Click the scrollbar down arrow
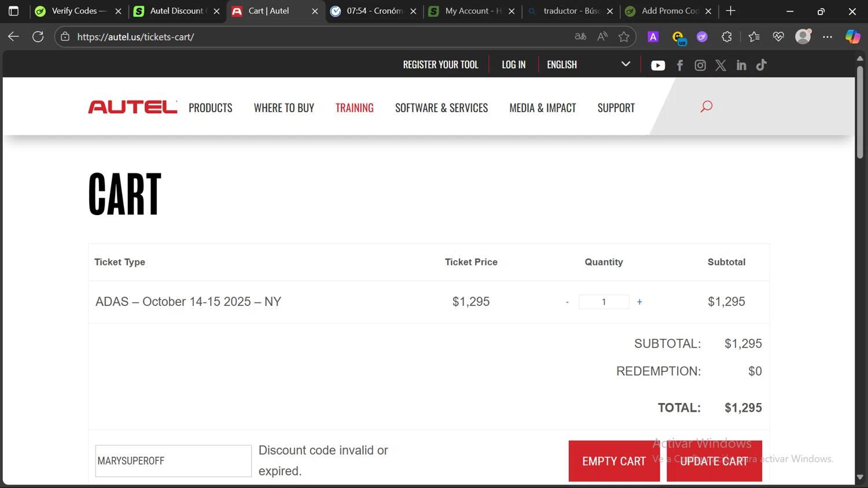This screenshot has width=868, height=488. click(x=860, y=478)
